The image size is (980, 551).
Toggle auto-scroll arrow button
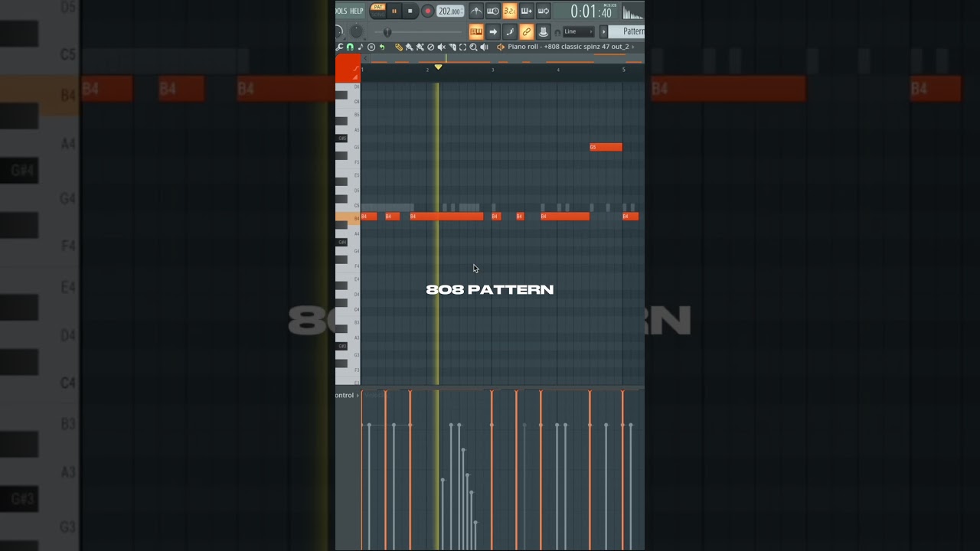pyautogui.click(x=493, y=31)
